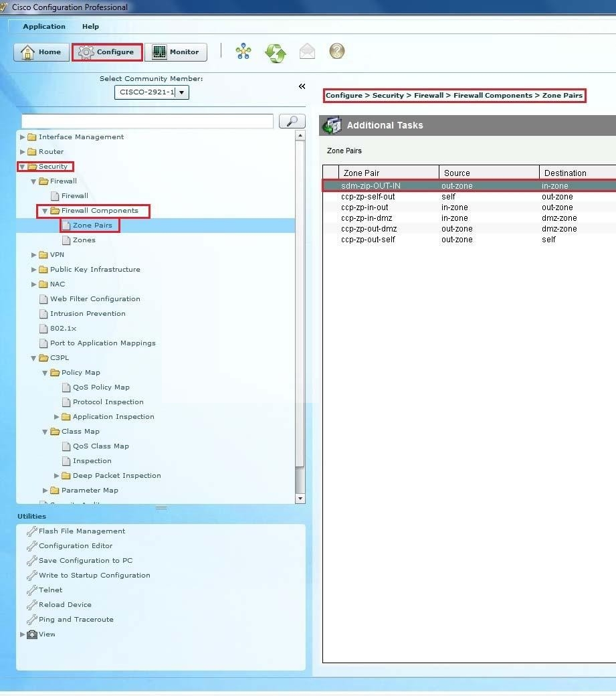Collapse the left panel with double chevron
The image size is (616, 696).
pos(302,86)
